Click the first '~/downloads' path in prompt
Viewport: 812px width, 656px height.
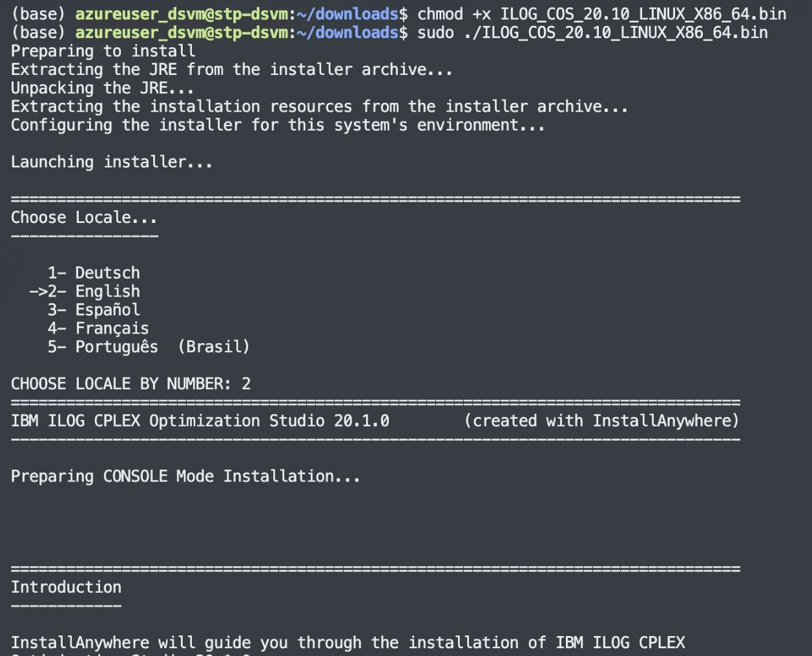point(348,14)
